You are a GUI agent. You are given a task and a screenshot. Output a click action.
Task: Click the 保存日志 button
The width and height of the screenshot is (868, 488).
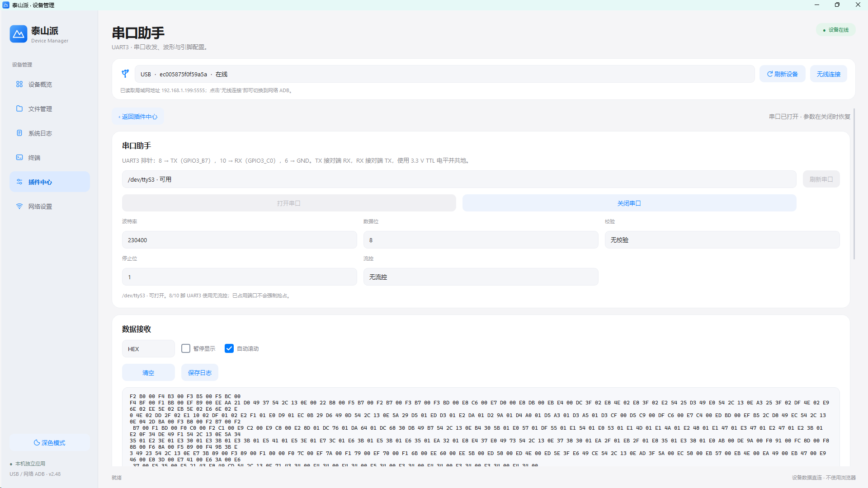(x=199, y=373)
